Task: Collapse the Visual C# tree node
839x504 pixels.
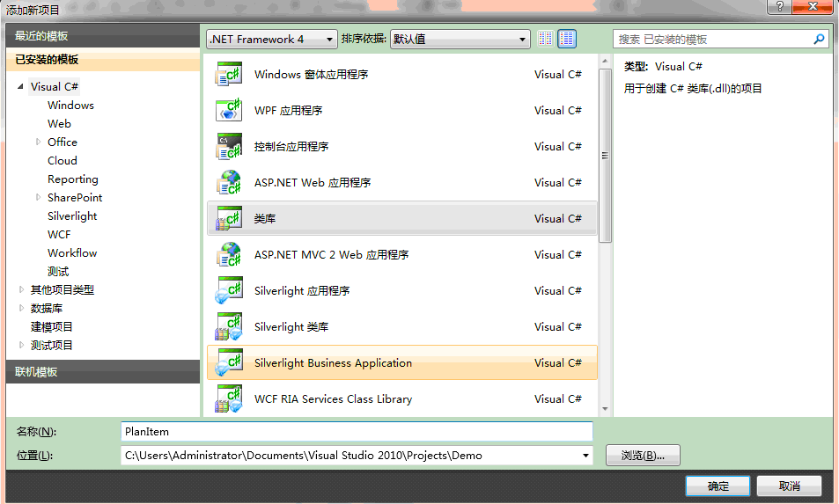Action: tap(20, 86)
